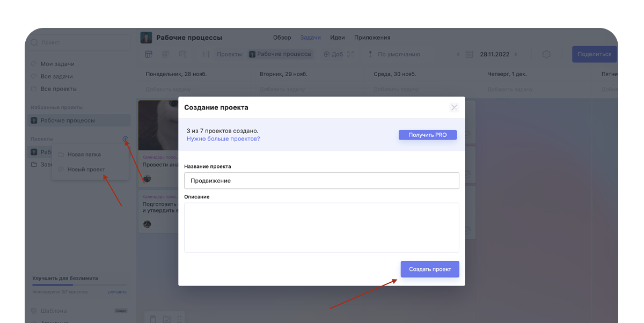Select the kanban columns view icon
This screenshot has height=323, width=644.
pyautogui.click(x=183, y=54)
